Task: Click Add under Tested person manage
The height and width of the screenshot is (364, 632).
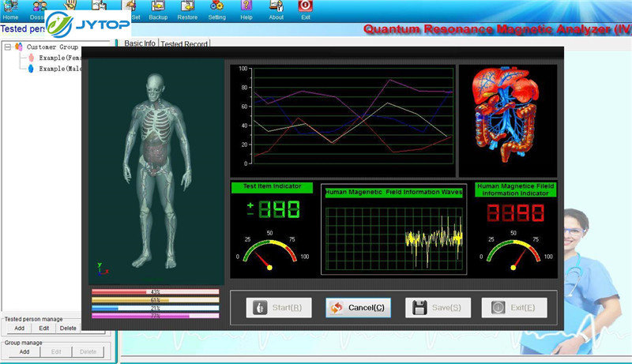Action: click(x=19, y=328)
